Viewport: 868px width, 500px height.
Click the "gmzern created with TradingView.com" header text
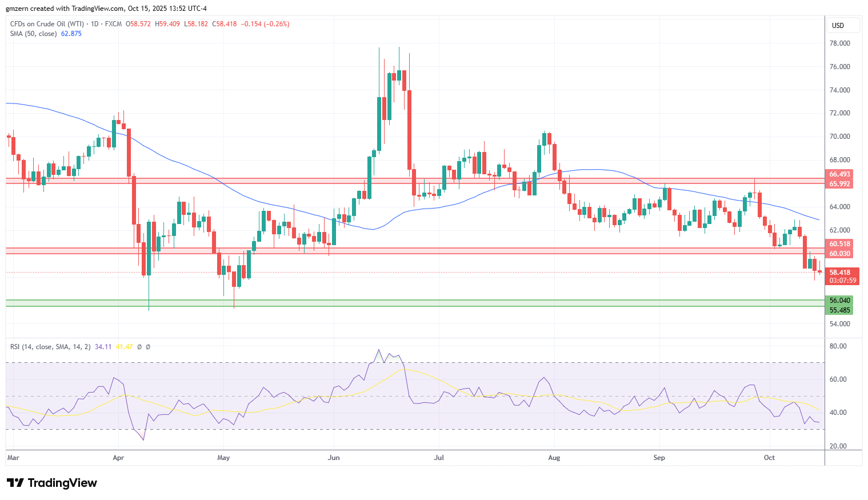point(65,9)
